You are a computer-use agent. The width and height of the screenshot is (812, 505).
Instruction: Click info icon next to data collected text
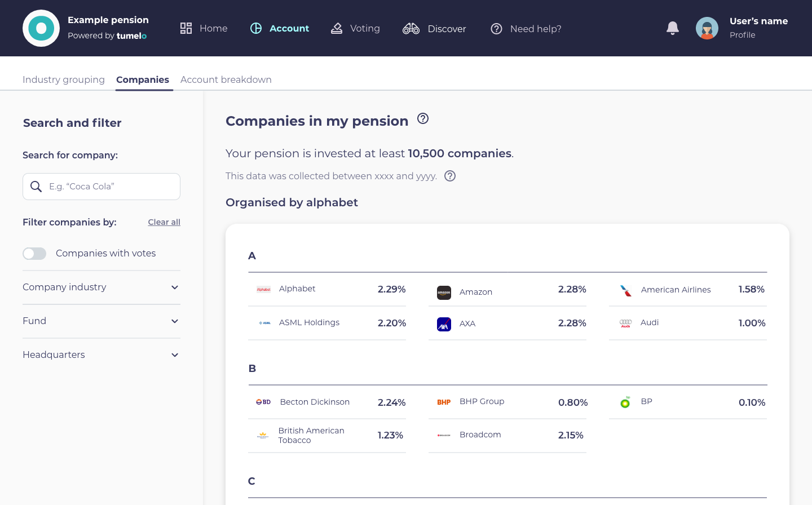450,176
